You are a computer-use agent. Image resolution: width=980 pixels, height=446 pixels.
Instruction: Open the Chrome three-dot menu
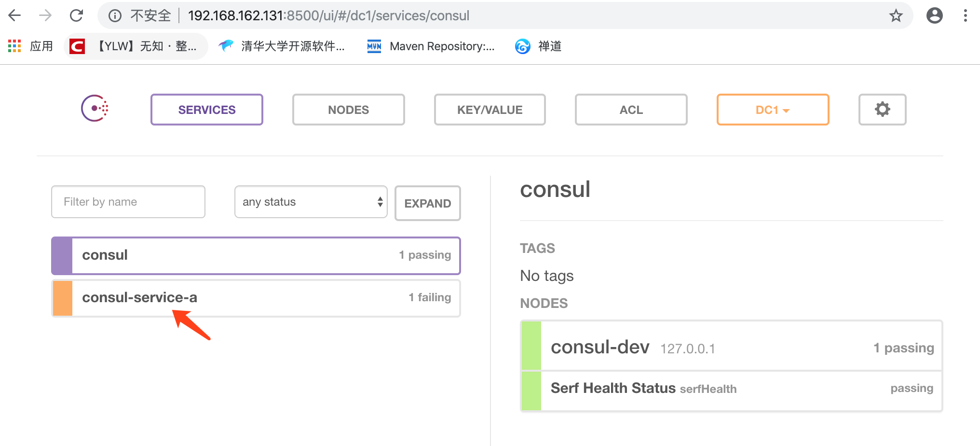click(965, 15)
